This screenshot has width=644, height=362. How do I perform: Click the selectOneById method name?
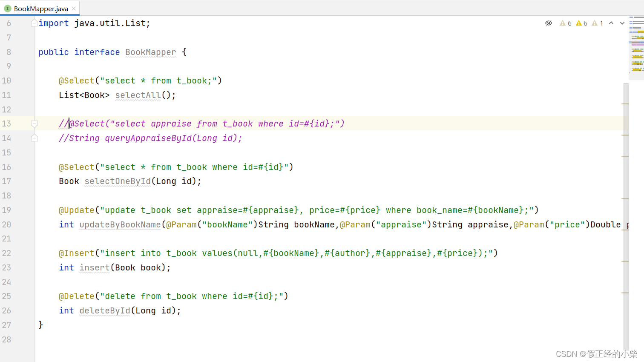pyautogui.click(x=118, y=181)
